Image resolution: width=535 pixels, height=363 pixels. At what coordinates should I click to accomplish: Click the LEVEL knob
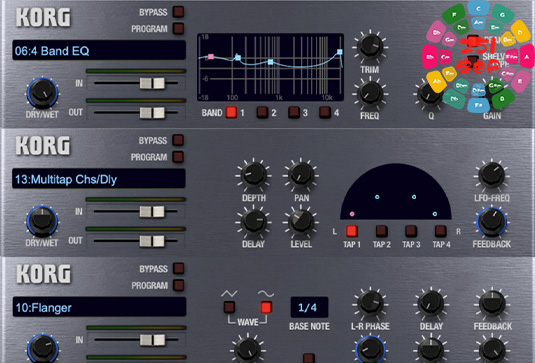(301, 222)
